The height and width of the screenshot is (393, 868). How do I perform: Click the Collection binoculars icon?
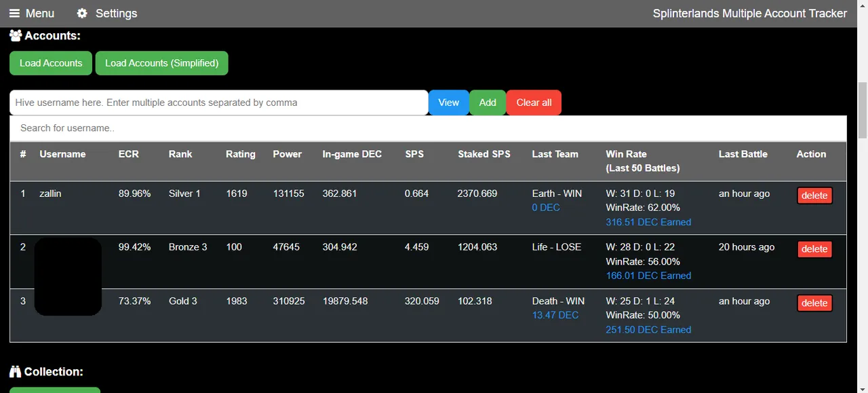[x=16, y=371]
